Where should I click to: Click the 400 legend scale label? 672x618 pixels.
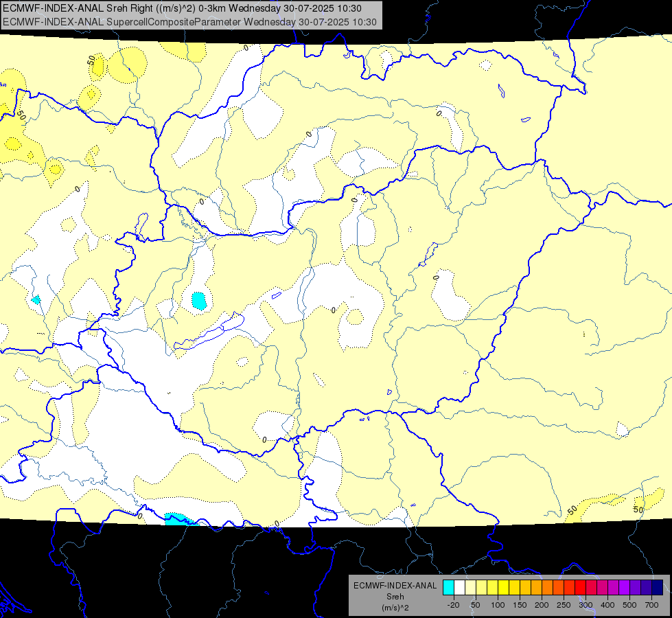(607, 605)
